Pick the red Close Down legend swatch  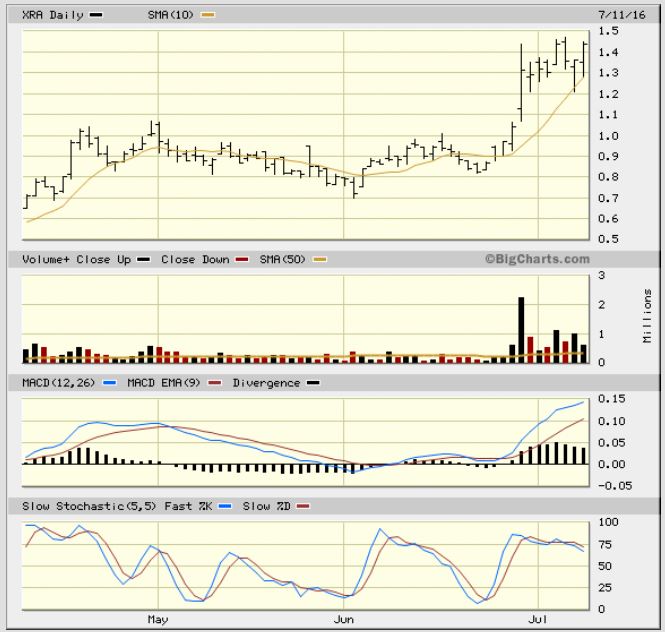pos(242,260)
